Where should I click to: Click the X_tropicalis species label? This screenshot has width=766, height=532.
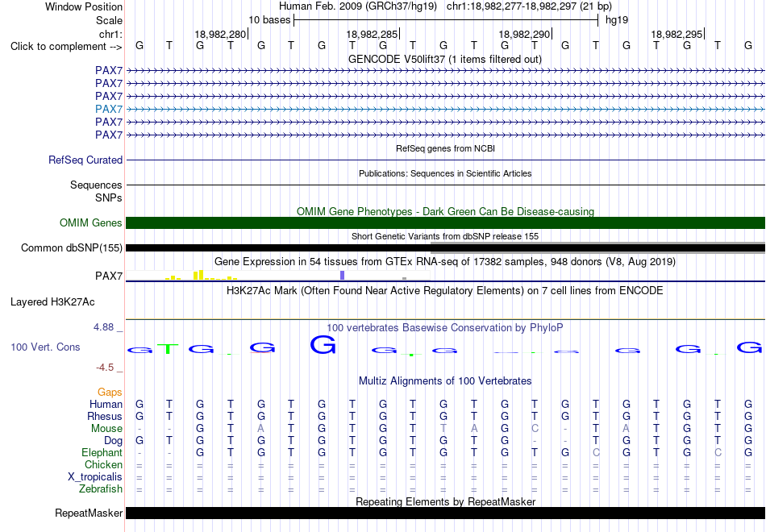coord(95,477)
